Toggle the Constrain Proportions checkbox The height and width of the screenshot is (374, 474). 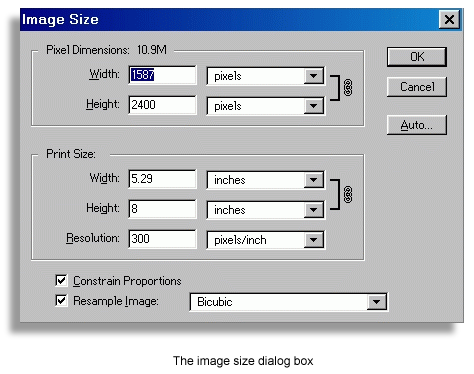pyautogui.click(x=61, y=281)
